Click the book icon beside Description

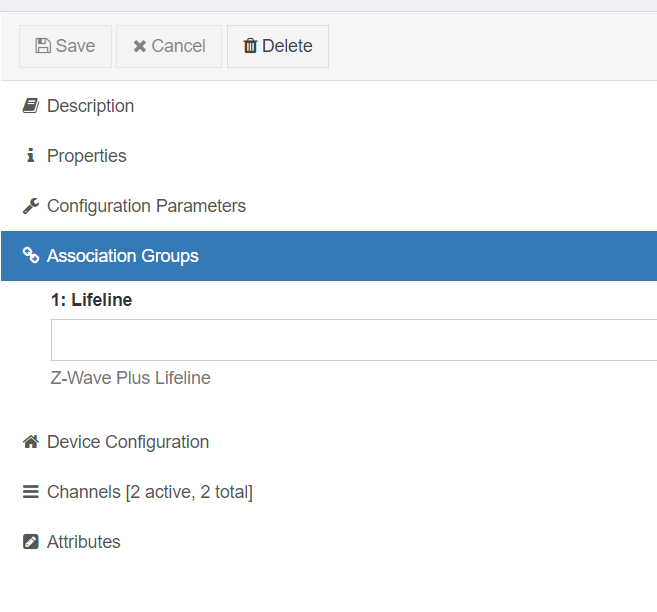31,106
